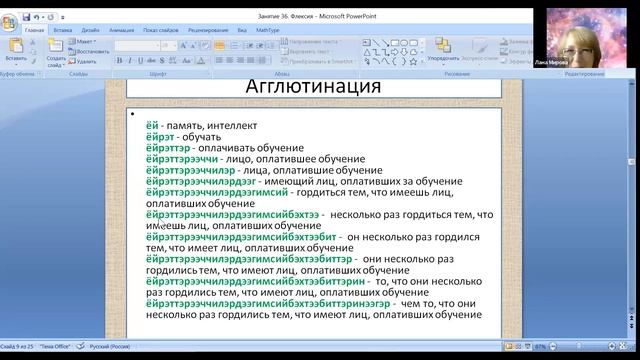Toggle italic formatting
The width and height of the screenshot is (640, 360).
(130, 60)
